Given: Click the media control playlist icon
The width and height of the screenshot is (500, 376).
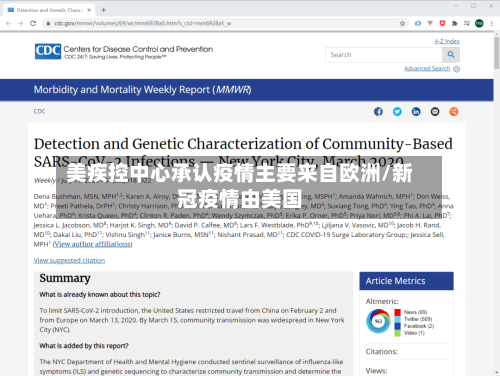Looking at the screenshot, I should [467, 23].
